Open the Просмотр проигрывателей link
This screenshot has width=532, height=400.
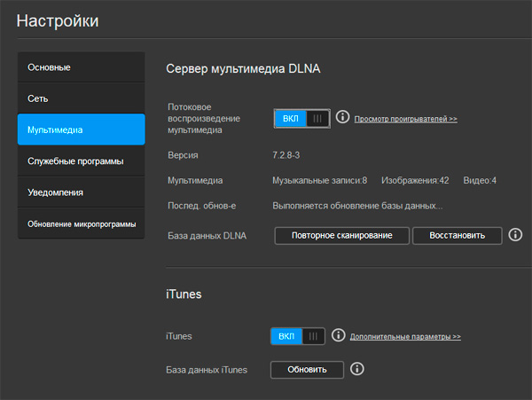[406, 119]
